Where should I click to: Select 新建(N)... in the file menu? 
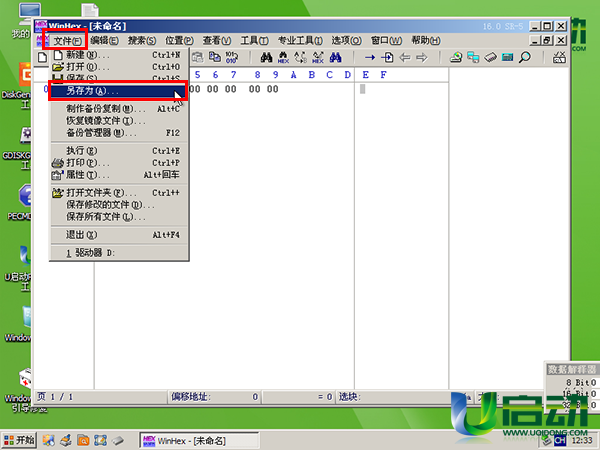119,55
